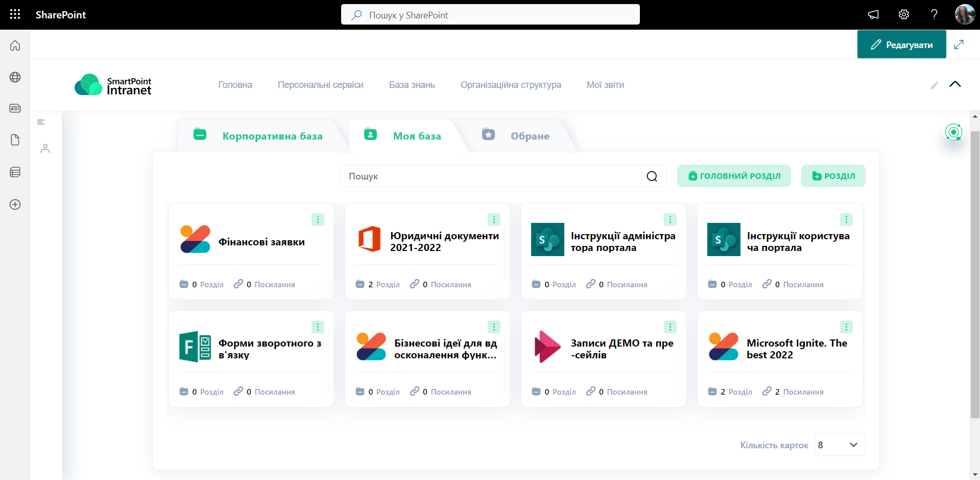Expand the Кількість карток dropdown
Viewport: 980px width, 480px height.
pos(840,445)
